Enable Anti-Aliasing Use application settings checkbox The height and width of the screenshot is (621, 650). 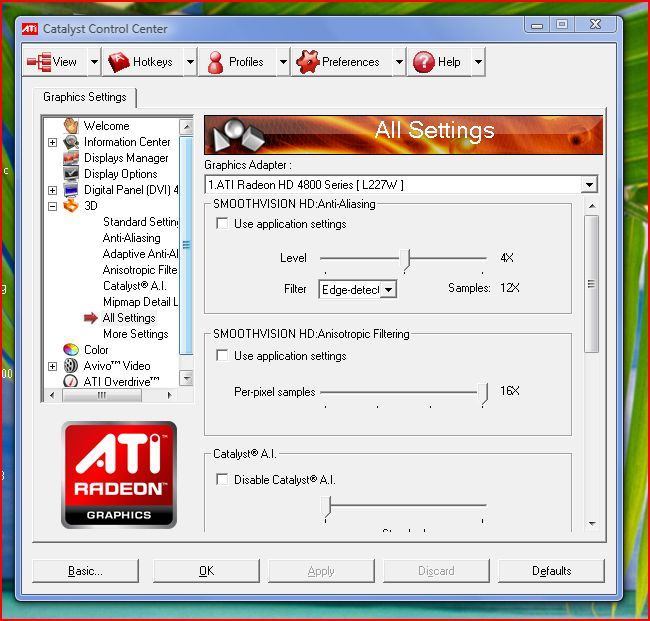point(222,224)
